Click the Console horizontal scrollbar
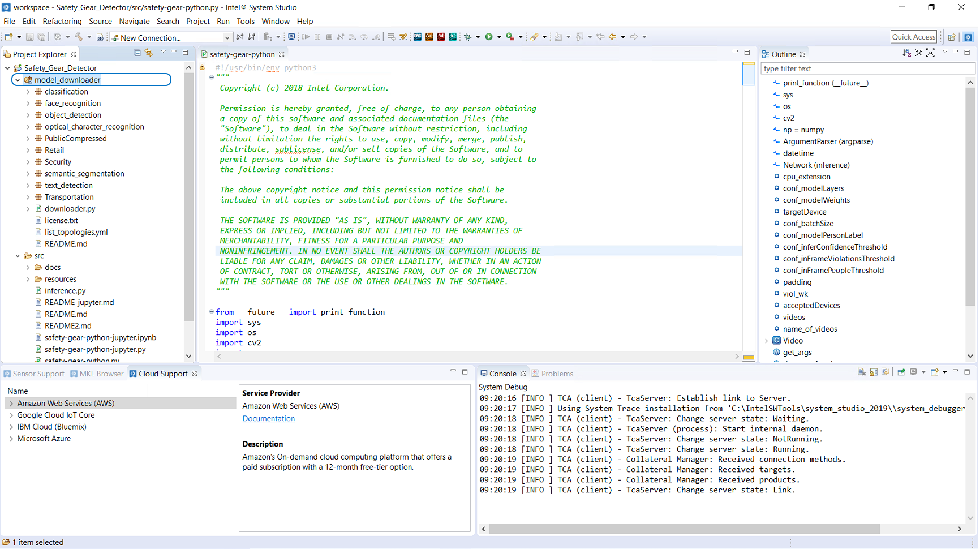The height and width of the screenshot is (549, 980). click(684, 529)
